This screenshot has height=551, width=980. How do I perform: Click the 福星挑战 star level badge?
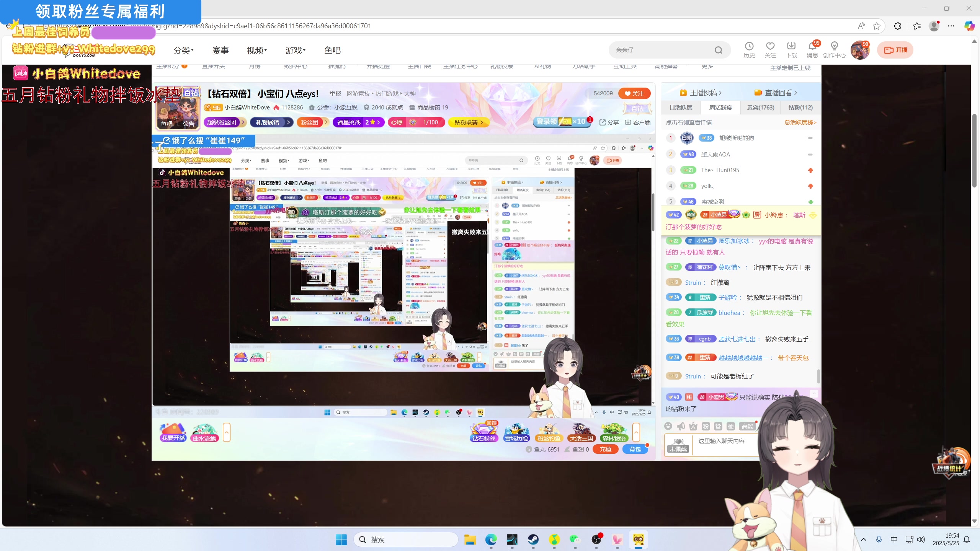(358, 122)
